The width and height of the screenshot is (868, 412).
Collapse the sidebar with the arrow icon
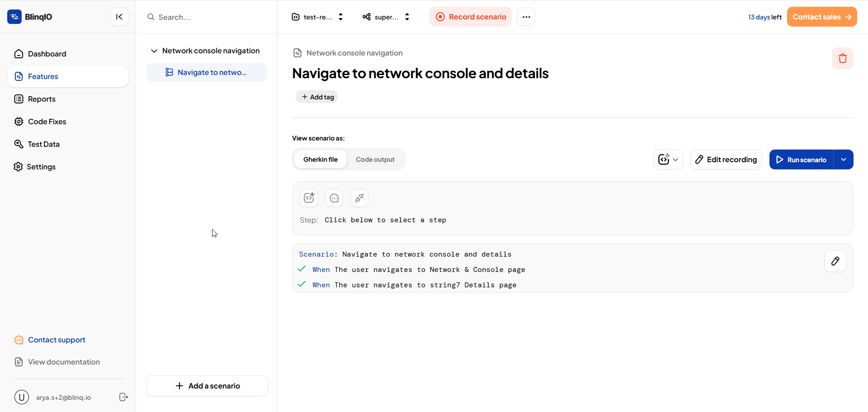(x=119, y=17)
